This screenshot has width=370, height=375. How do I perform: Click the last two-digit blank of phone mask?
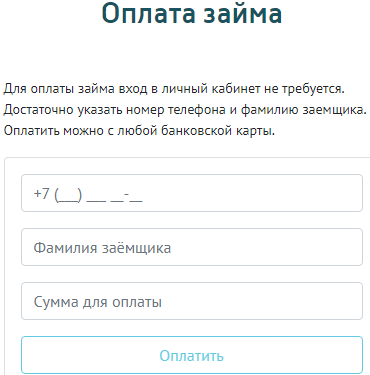(x=136, y=199)
